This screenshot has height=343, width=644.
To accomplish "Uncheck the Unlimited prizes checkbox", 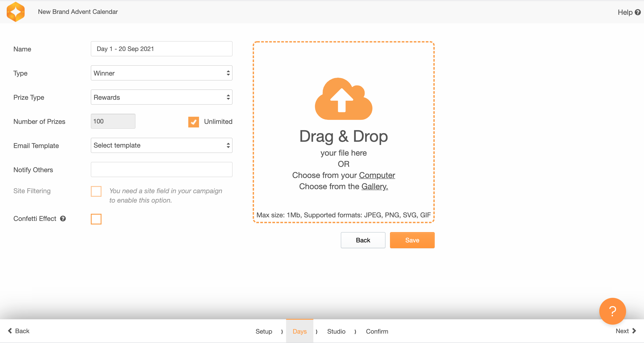I will pos(193,122).
